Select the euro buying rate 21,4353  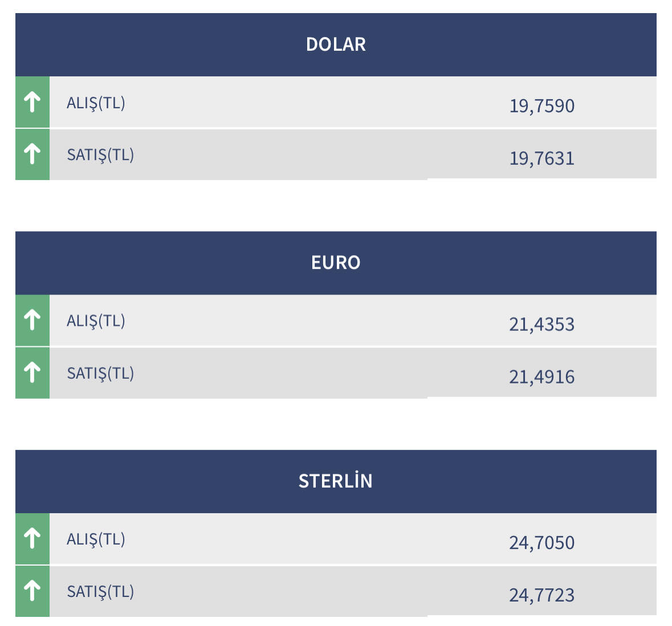click(541, 325)
